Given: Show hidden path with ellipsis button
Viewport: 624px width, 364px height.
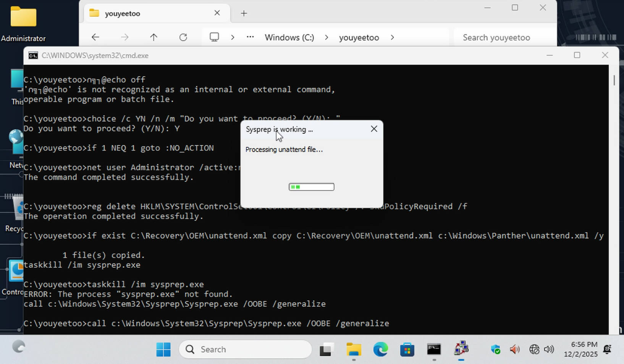Looking at the screenshot, I should click(x=250, y=37).
